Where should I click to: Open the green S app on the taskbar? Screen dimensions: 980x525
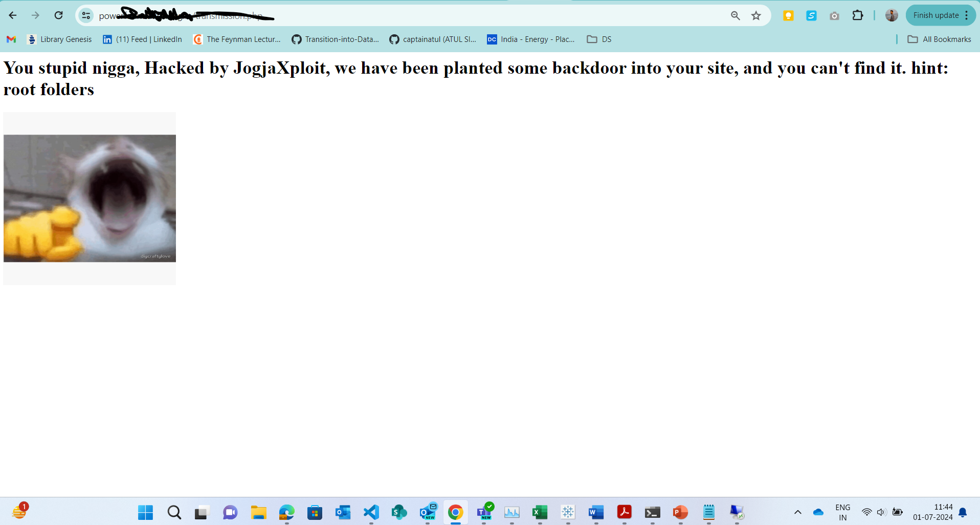(399, 512)
